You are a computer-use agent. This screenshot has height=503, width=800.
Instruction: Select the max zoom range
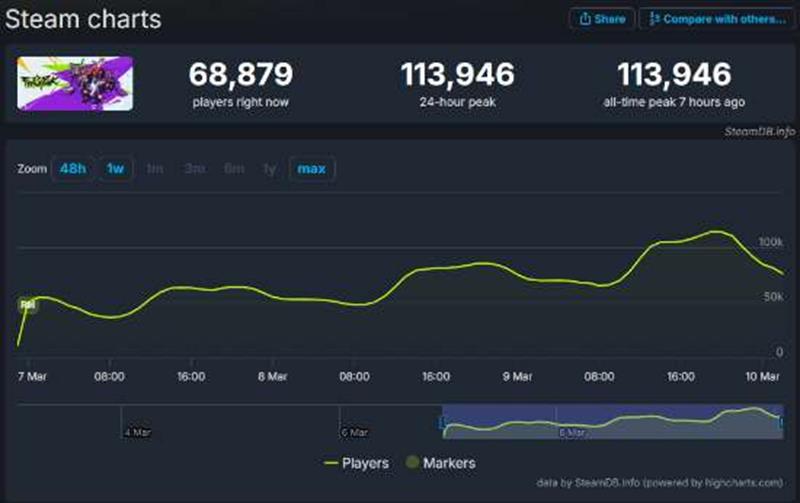(312, 168)
